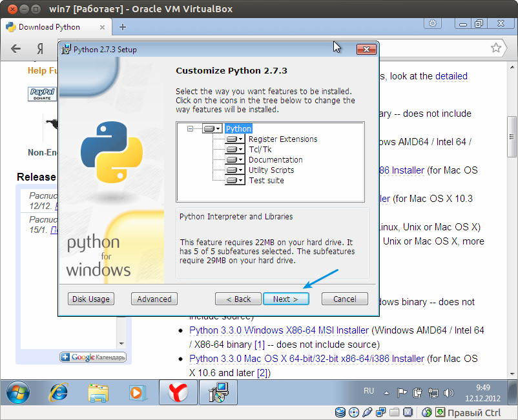Click the network tray icon
The width and height of the screenshot is (518, 420).
(433, 393)
